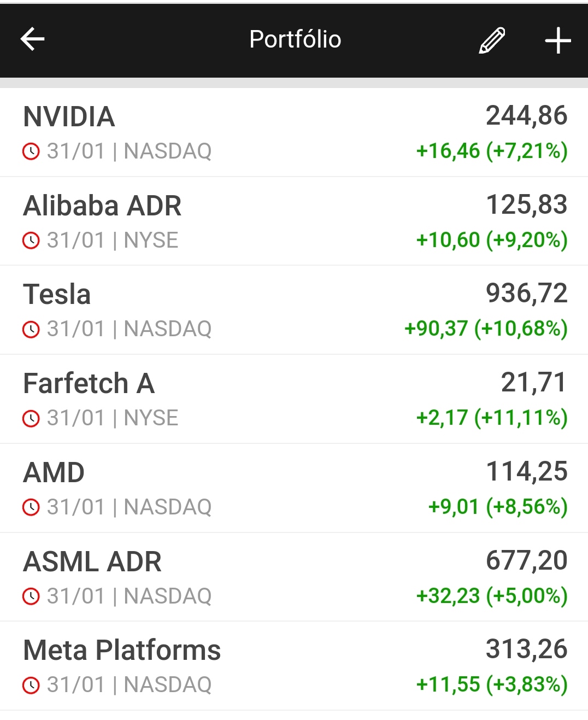This screenshot has width=588, height=720.
Task: Tap the clock icon under Tesla
Action: tap(31, 329)
